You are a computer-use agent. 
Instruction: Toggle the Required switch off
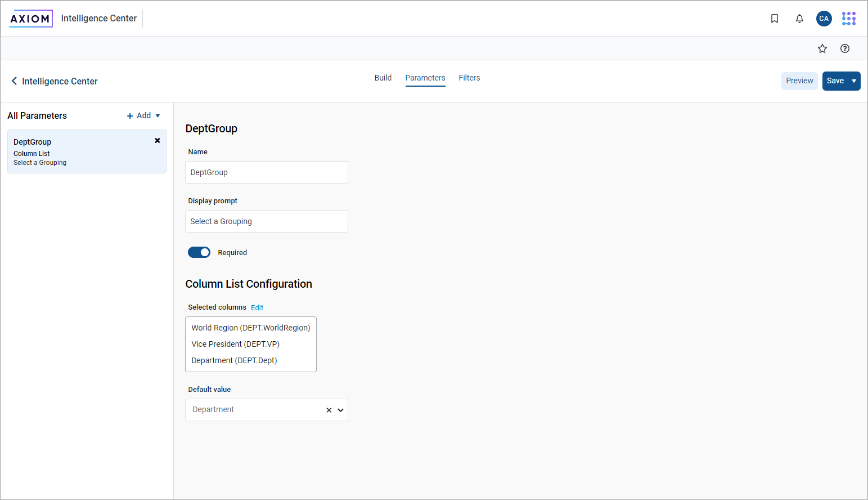pos(199,252)
